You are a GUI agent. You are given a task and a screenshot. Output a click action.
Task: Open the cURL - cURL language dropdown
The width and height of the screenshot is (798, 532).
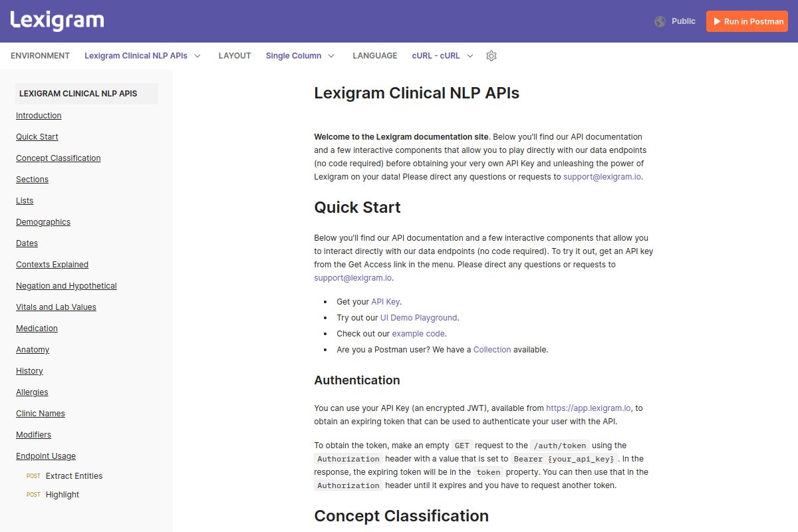443,56
